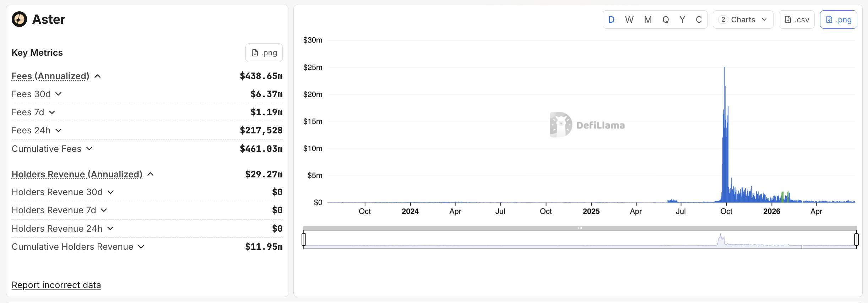Expand the Fees 30d row
The height and width of the screenshot is (303, 868).
point(59,94)
